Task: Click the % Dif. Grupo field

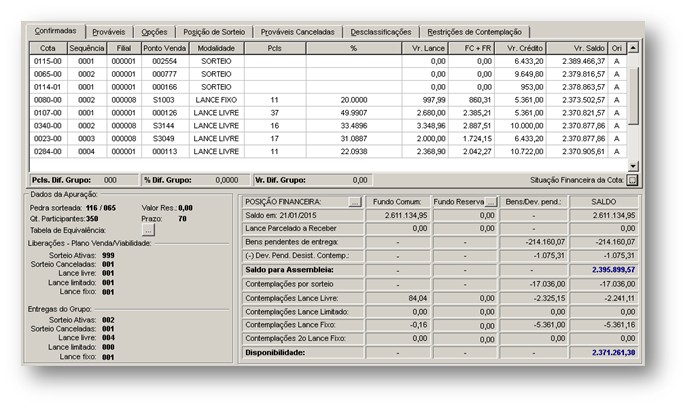Action: 195,180
